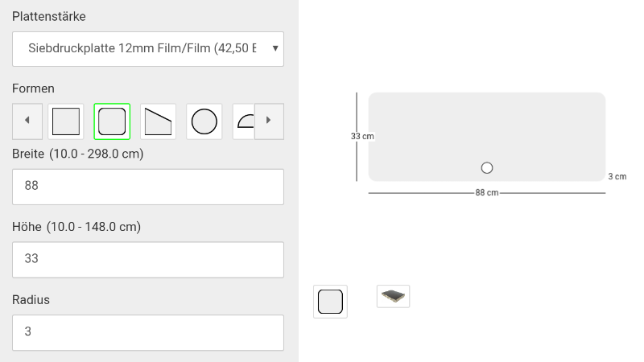Click the Plattenstärke heading label
Screen dimensions: 644x362
click(x=49, y=16)
